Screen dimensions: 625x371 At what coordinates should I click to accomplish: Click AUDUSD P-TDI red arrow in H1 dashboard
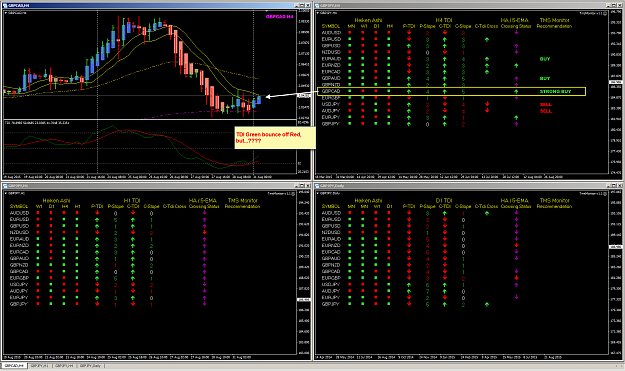[97, 213]
